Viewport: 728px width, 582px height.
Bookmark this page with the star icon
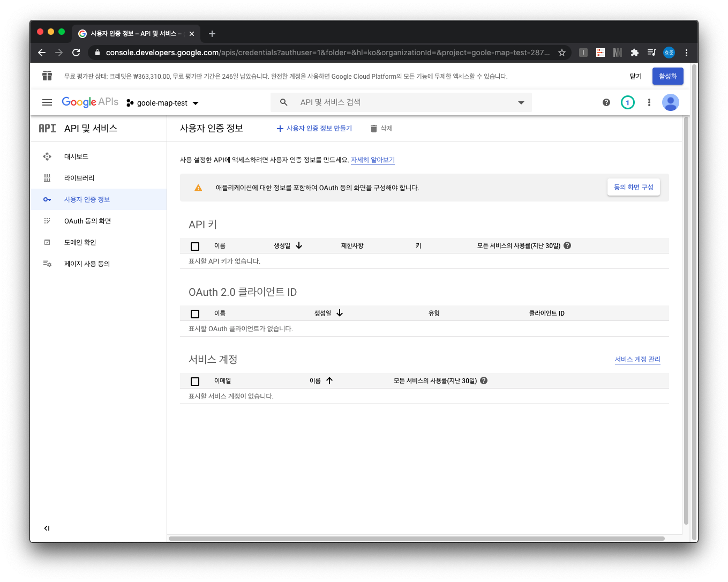pos(562,53)
